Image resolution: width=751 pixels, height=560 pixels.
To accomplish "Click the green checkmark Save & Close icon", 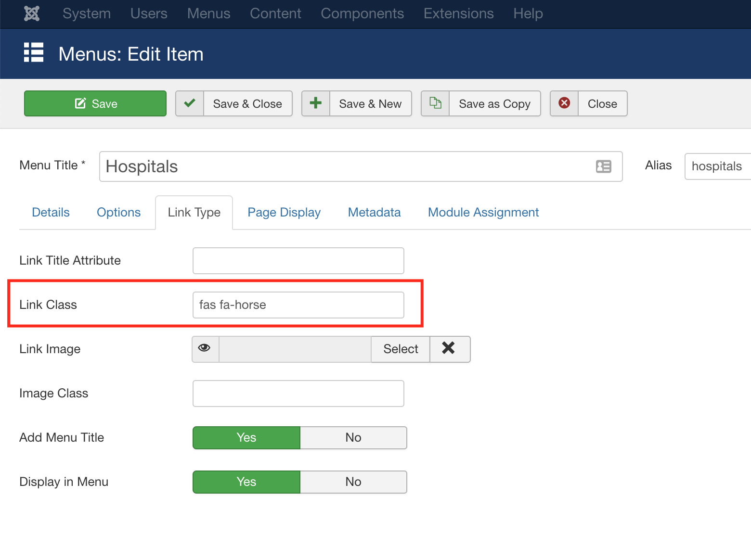I will 190,103.
